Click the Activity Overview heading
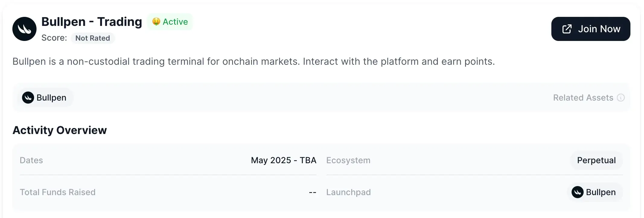This screenshot has width=644, height=218. pyautogui.click(x=60, y=130)
